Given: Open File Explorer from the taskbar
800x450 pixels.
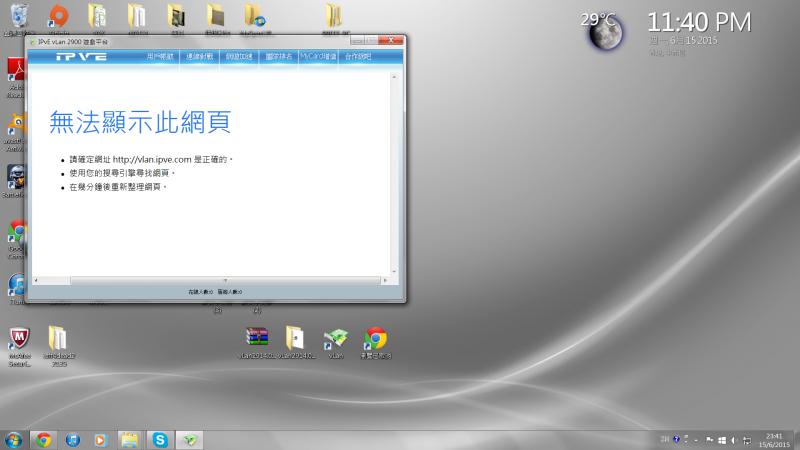Looking at the screenshot, I should tap(130, 440).
